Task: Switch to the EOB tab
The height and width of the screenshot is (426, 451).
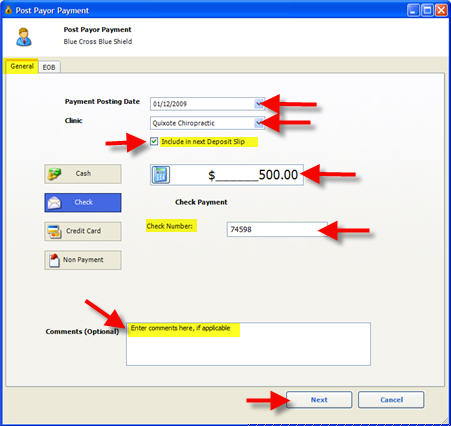Action: (49, 67)
